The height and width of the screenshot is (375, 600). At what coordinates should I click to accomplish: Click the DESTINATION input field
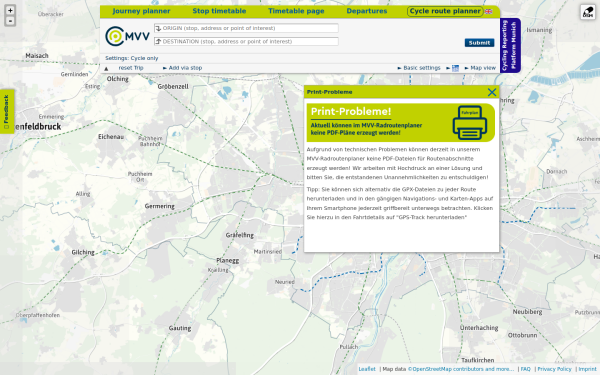point(246,41)
